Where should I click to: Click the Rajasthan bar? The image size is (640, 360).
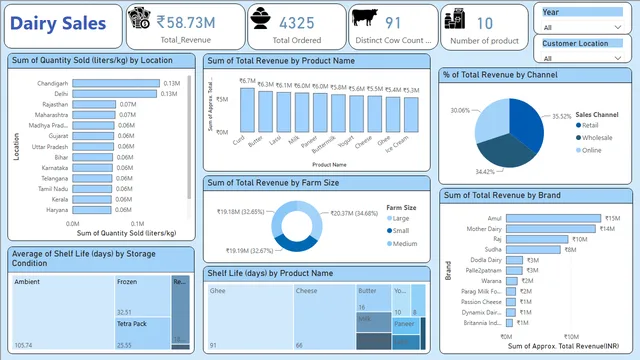(x=94, y=104)
